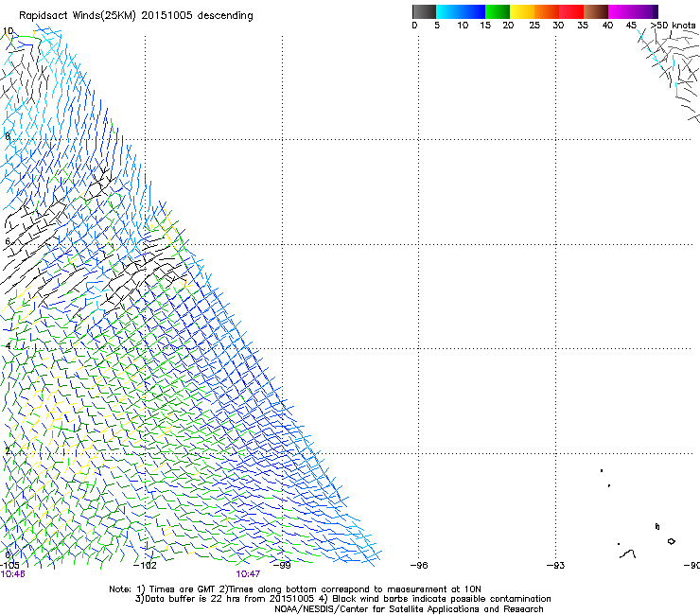Screen dimensions: 700x615
Task: Click the orange 25-30 knots legend segment
Action: [x=547, y=11]
